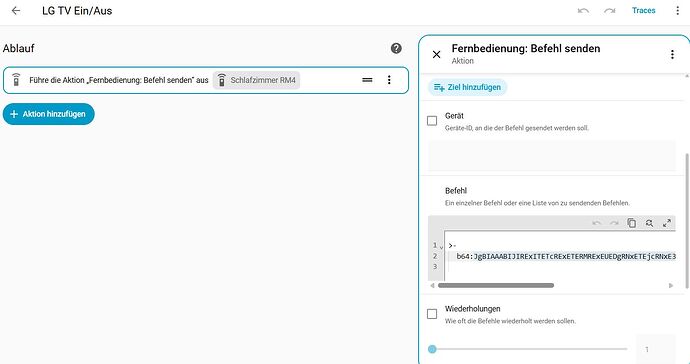
Task: Click the left scroll arrow of the code editor
Action: pyautogui.click(x=432, y=286)
